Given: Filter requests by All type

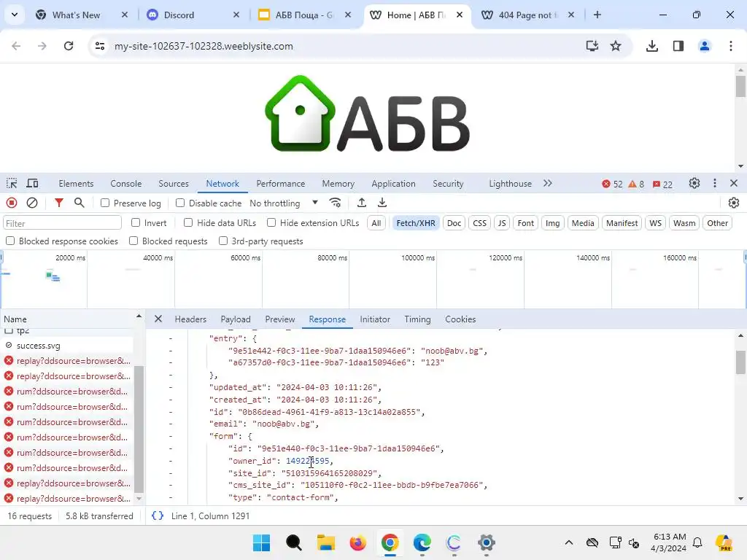Looking at the screenshot, I should point(376,223).
